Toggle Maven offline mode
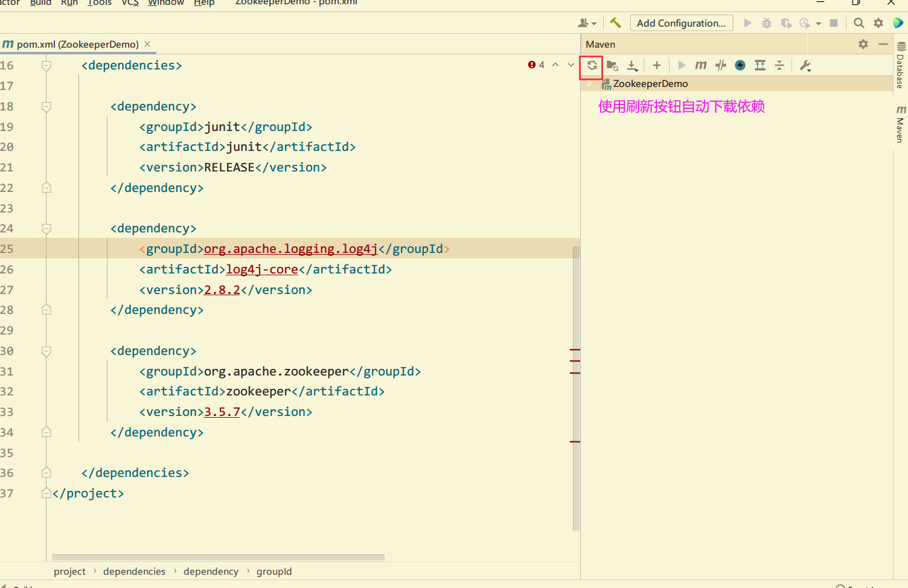Screen dimensions: 908x588 (x=721, y=65)
